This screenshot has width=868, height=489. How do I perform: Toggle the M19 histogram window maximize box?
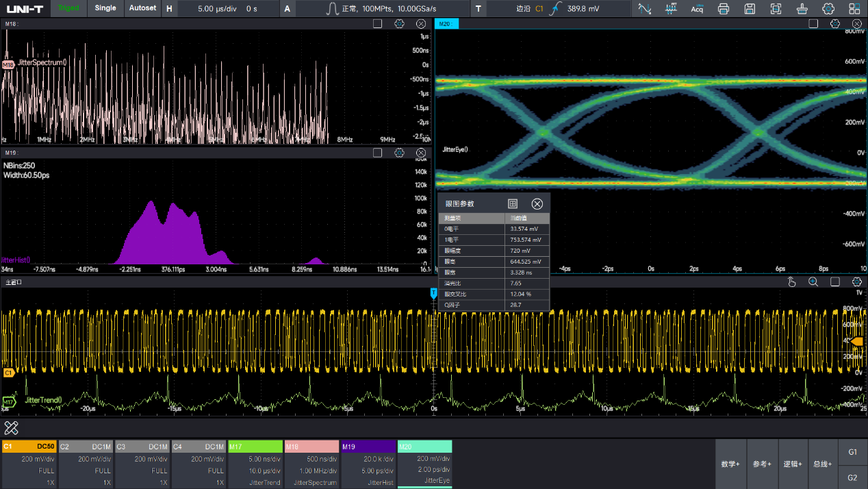click(377, 153)
